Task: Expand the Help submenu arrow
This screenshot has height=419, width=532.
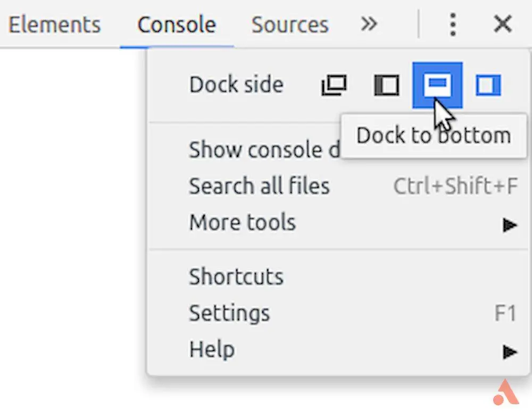Action: point(510,351)
